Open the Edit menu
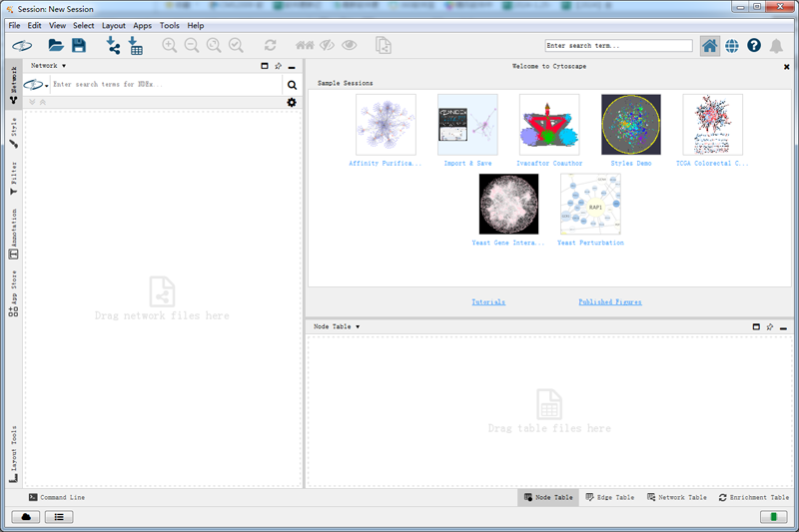This screenshot has width=799, height=532. 34,26
